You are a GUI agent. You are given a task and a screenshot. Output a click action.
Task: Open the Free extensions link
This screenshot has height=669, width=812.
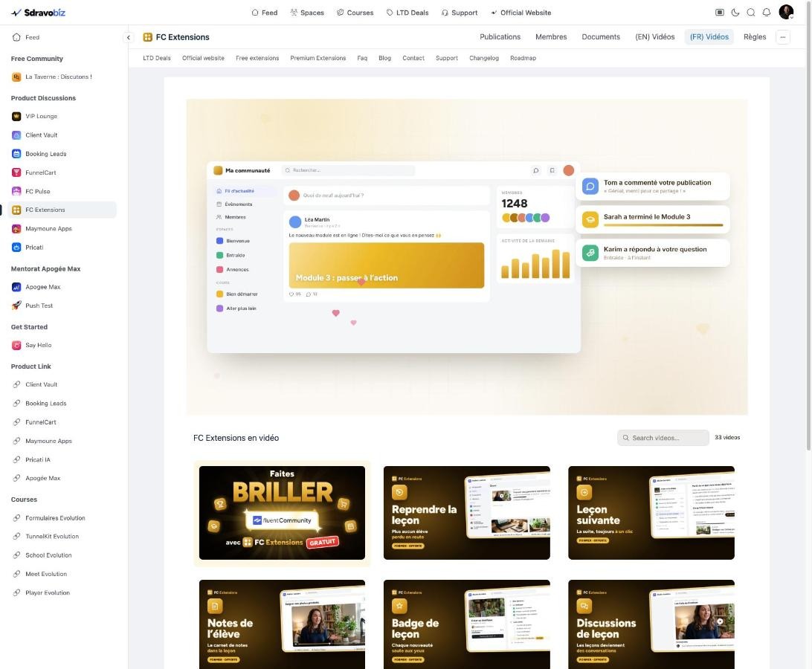[x=257, y=58]
